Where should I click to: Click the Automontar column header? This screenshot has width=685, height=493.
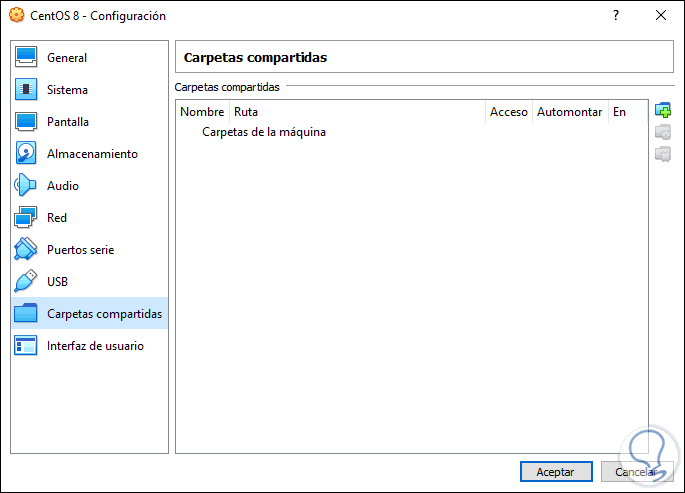coord(568,112)
